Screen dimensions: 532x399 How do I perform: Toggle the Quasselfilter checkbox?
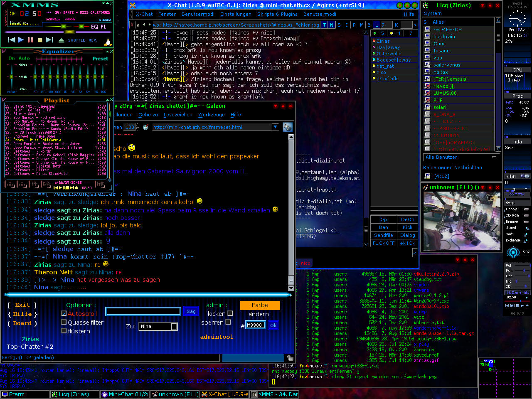tap(64, 322)
